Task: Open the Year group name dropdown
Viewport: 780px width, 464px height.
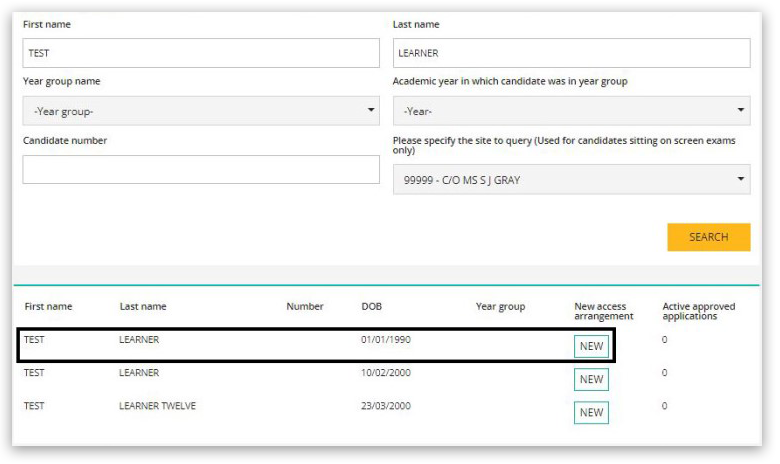Action: [201, 111]
